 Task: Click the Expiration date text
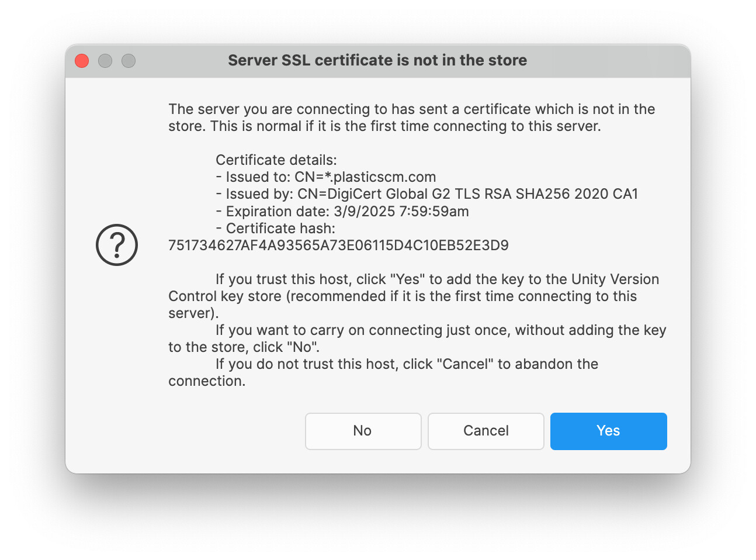(x=342, y=211)
